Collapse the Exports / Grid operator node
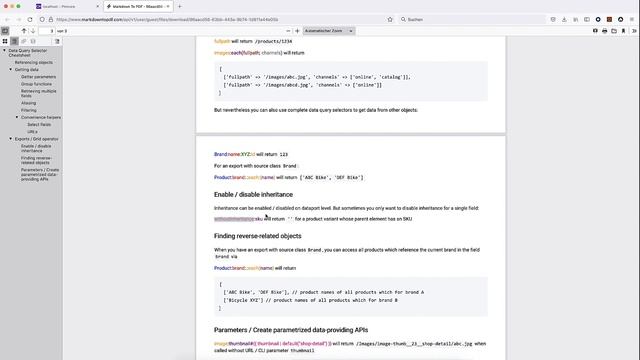The height and width of the screenshot is (360, 640). tap(11, 139)
